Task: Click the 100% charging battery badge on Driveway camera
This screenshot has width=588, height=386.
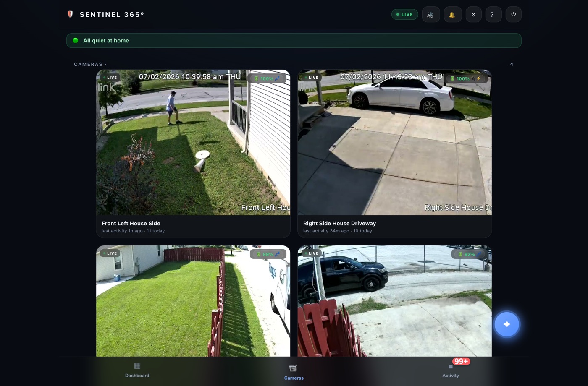Action: pyautogui.click(x=466, y=78)
